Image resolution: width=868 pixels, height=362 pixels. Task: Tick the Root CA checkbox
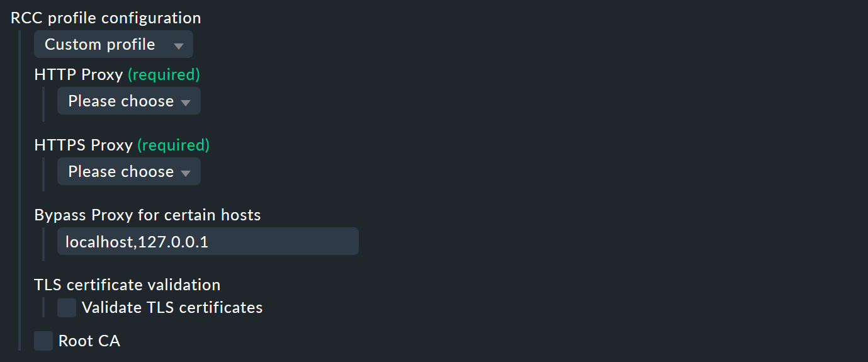pos(43,341)
